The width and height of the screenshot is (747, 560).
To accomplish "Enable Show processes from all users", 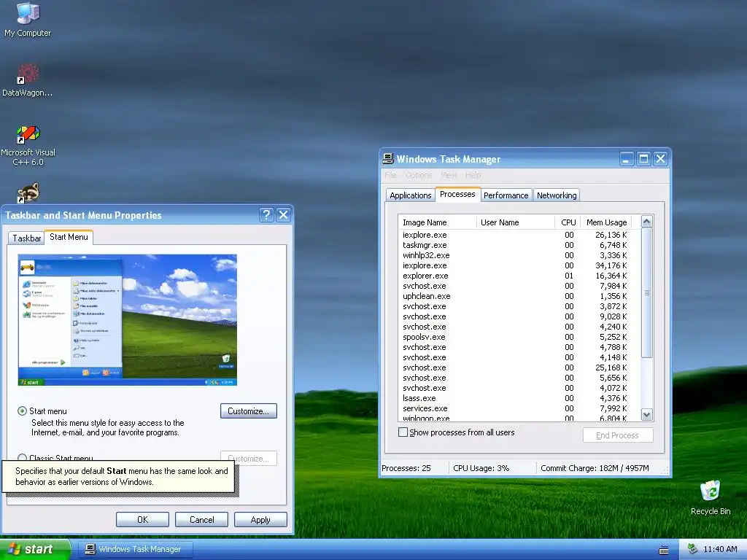I will pyautogui.click(x=403, y=432).
